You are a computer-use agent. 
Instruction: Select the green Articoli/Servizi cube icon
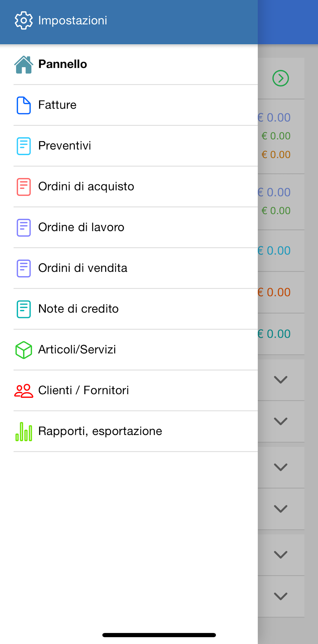pos(23,350)
